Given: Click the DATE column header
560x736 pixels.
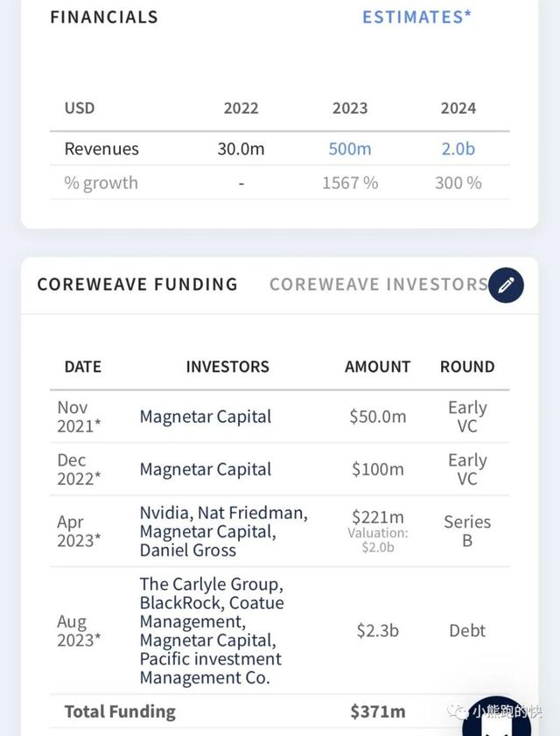Looking at the screenshot, I should tap(83, 367).
